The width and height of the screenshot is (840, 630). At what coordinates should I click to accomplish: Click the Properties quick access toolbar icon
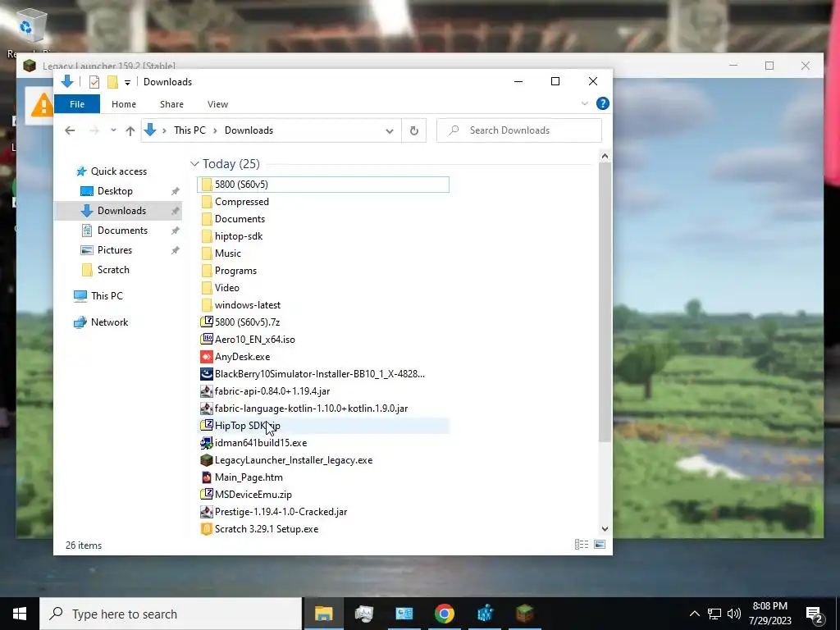click(x=94, y=82)
